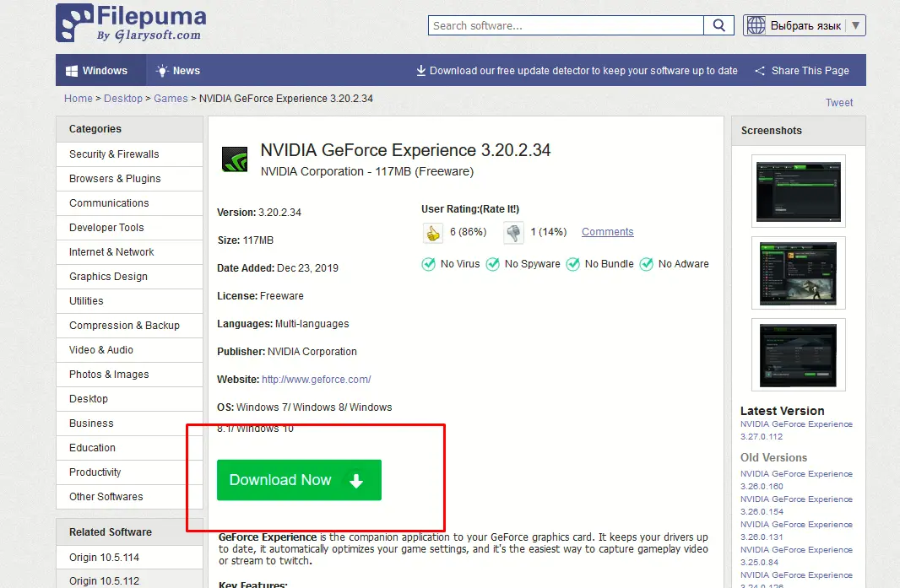
Task: Open Photos & Images category
Action: (x=130, y=375)
